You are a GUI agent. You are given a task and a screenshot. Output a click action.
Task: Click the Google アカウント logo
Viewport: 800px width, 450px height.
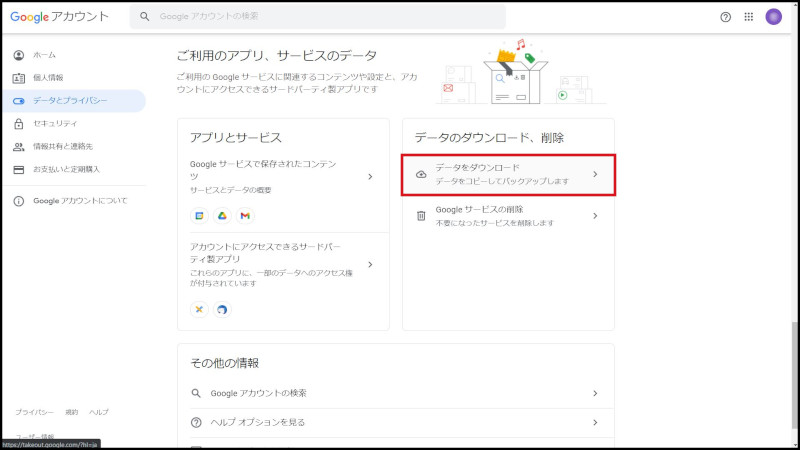pyautogui.click(x=63, y=17)
